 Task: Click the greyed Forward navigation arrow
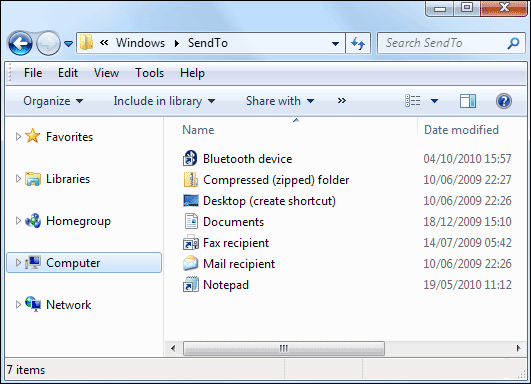coord(48,43)
